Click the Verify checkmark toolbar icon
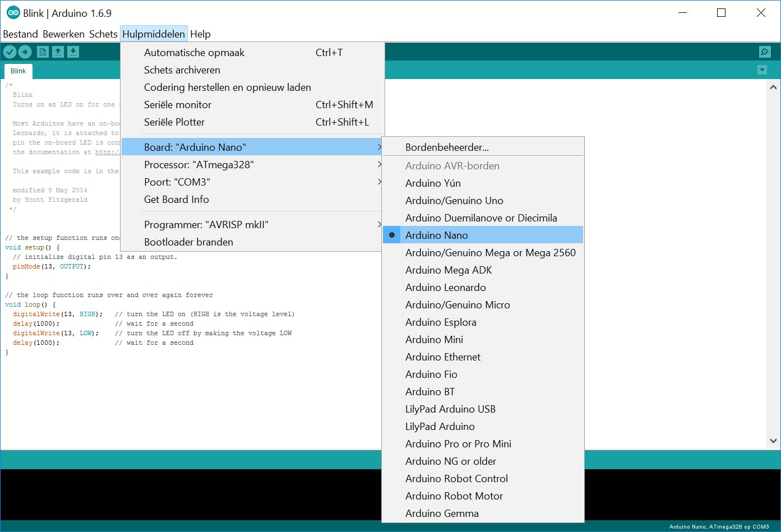The width and height of the screenshot is (781, 532). click(x=10, y=52)
